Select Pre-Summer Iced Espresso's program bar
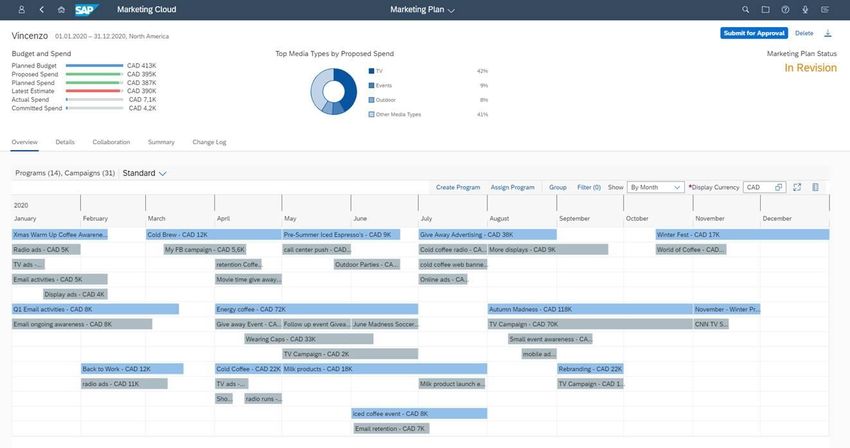This screenshot has height=448, width=850. pyautogui.click(x=341, y=234)
